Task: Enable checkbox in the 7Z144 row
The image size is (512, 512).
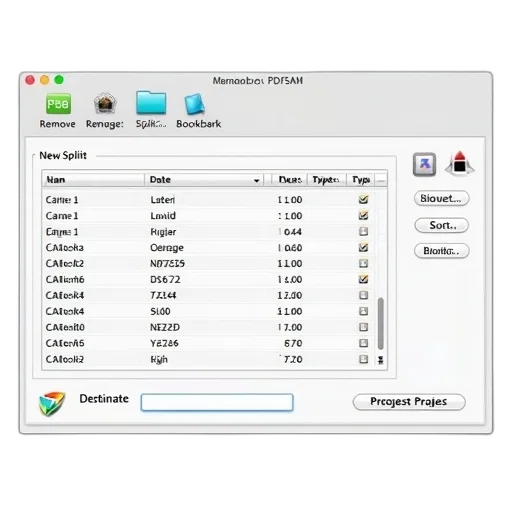Action: (x=363, y=295)
